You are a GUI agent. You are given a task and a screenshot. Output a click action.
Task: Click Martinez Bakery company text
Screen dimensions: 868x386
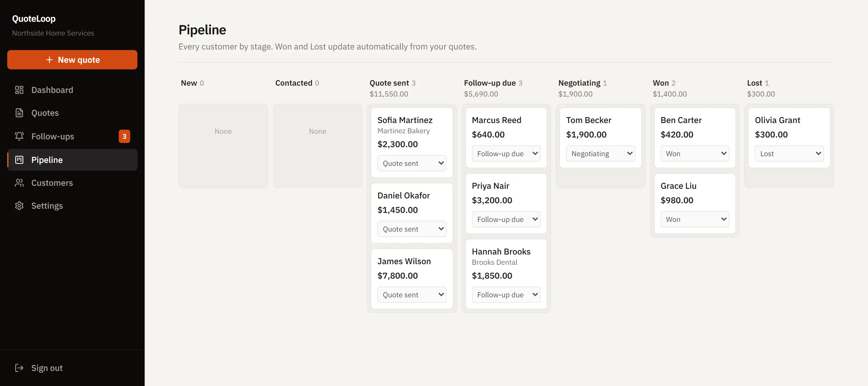[403, 131]
